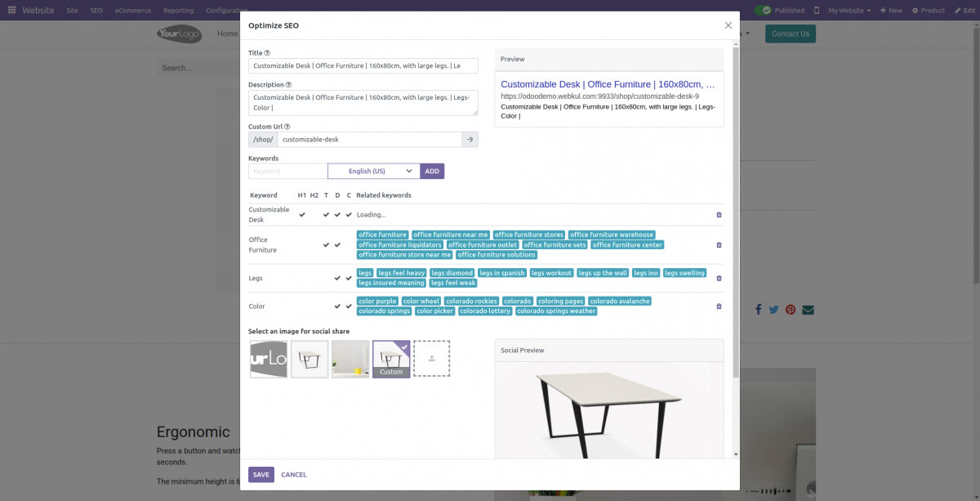The width and height of the screenshot is (980, 501).
Task: Click the mobile preview phone icon
Action: [818, 10]
